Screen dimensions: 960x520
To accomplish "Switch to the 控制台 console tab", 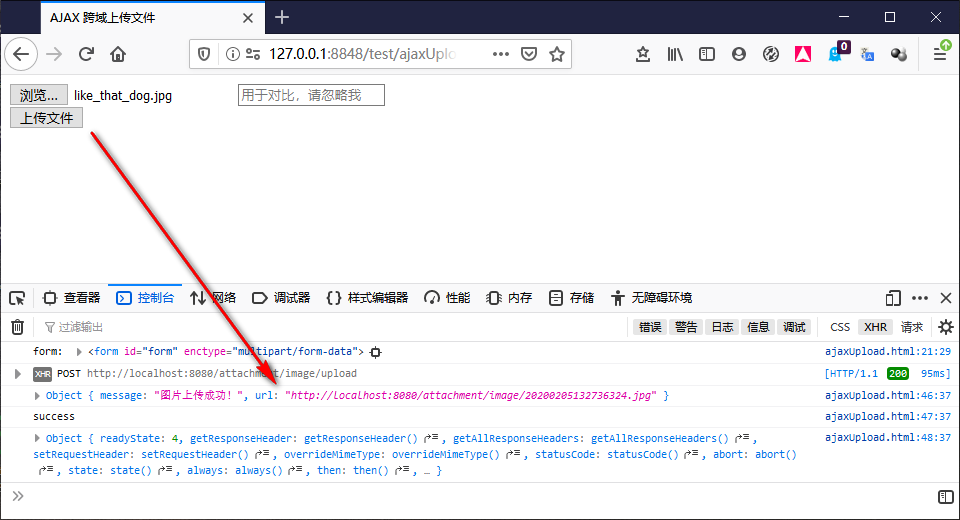I will click(x=145, y=298).
